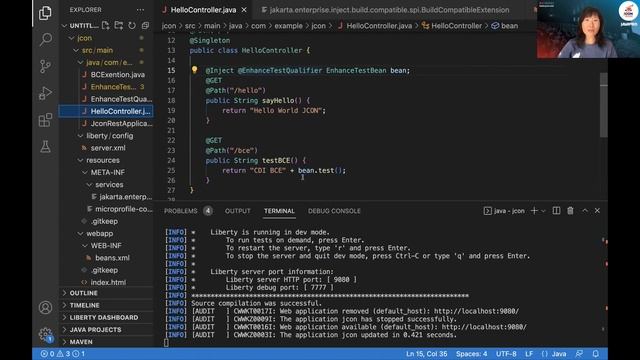Switch to the DEBUG CONSOLE tab

[x=334, y=211]
